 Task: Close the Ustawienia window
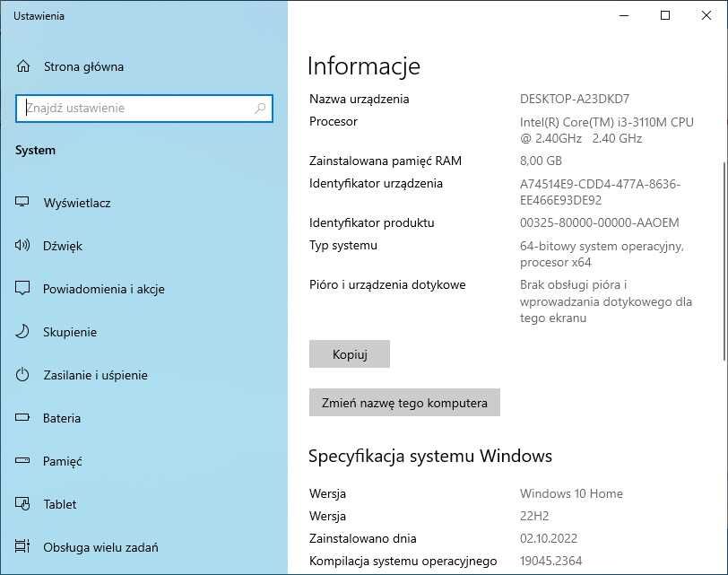click(x=706, y=16)
